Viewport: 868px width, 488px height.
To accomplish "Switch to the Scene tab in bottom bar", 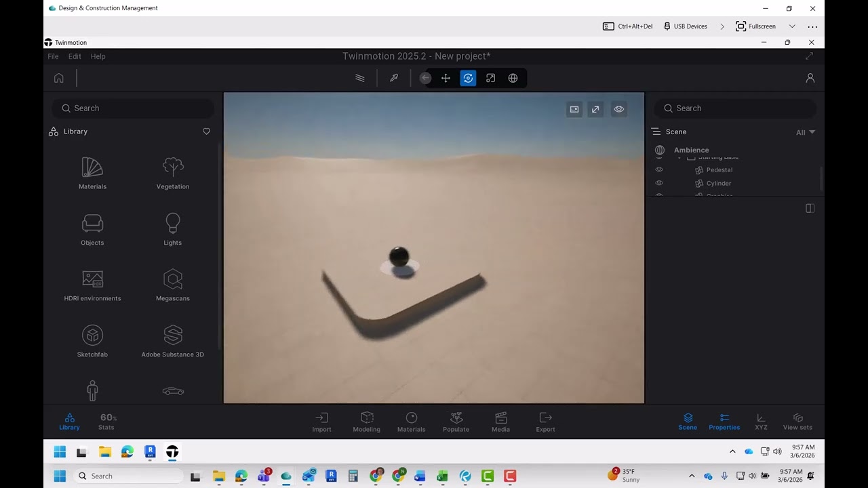I will click(x=688, y=422).
